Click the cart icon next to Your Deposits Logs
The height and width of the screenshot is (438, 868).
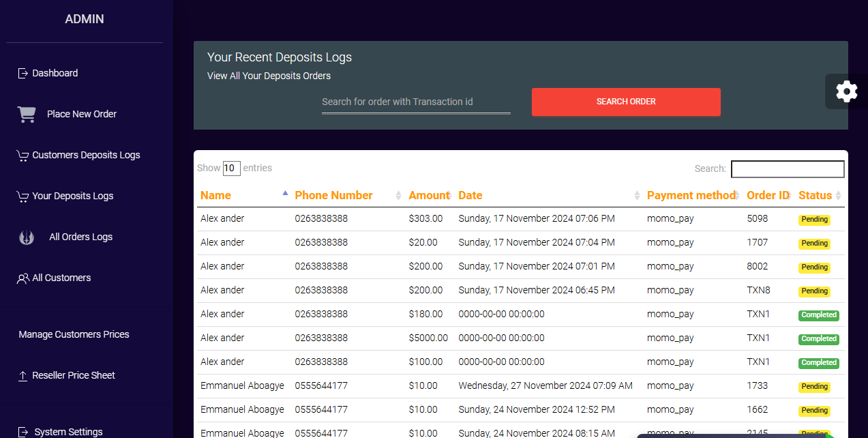click(23, 196)
